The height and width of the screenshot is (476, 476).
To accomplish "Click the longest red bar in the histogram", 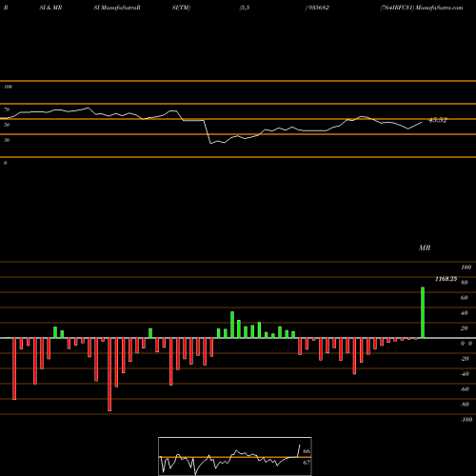I will 109,374.
